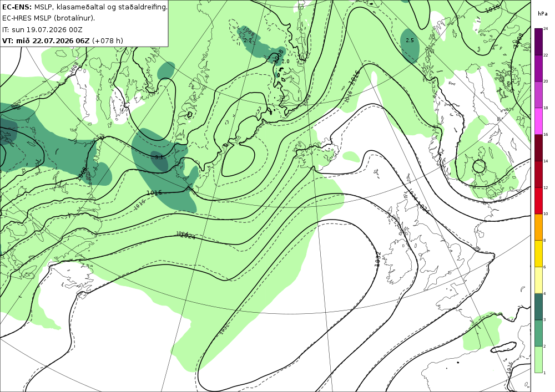Pick the red 10–12 legend swatch
Viewport: 555px width, 392px height.
point(539,201)
